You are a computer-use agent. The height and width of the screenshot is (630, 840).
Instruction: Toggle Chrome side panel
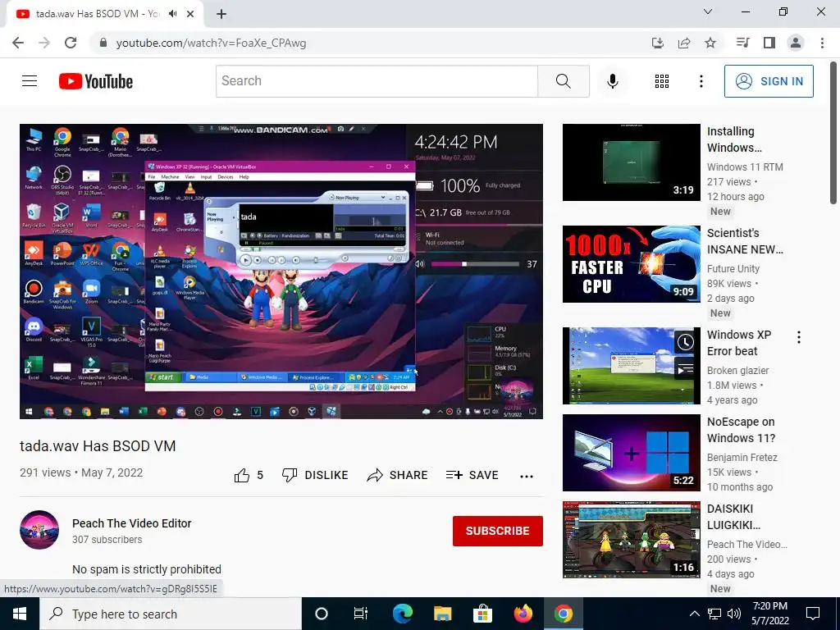(769, 43)
